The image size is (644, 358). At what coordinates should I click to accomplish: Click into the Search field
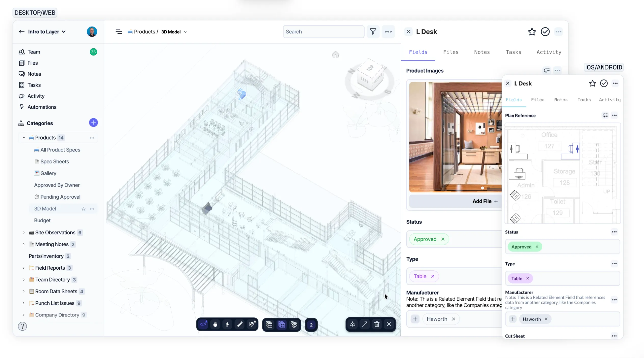tap(323, 32)
